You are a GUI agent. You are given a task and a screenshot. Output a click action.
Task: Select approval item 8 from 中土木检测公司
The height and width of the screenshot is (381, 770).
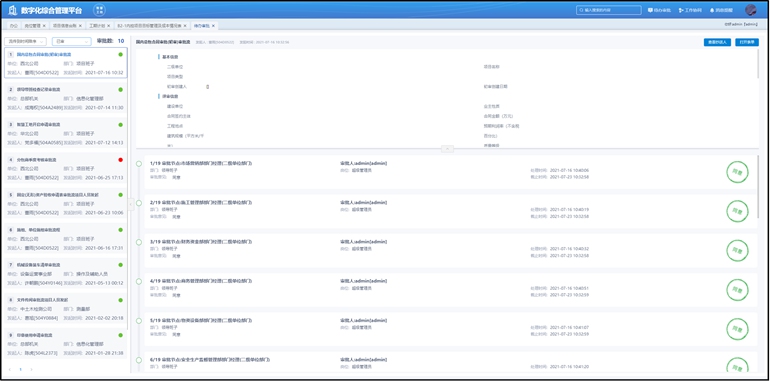[x=65, y=309]
